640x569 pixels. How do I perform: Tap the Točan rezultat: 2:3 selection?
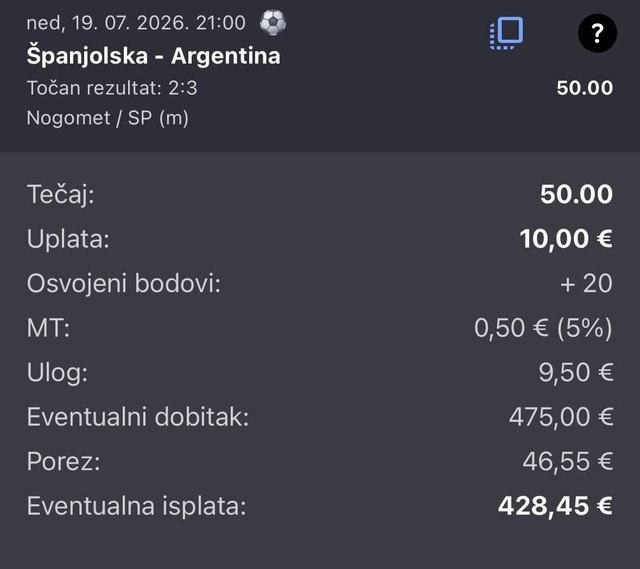point(112,88)
